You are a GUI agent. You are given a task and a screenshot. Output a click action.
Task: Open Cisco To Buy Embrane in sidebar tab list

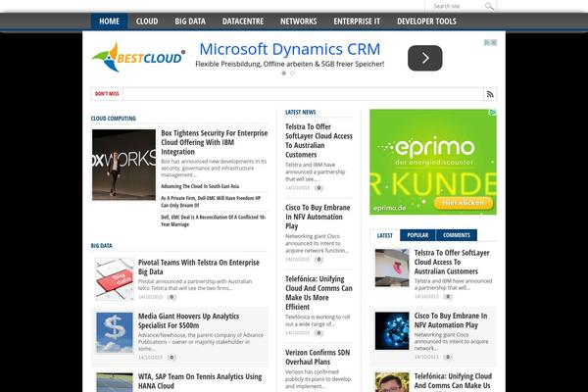pyautogui.click(x=451, y=320)
